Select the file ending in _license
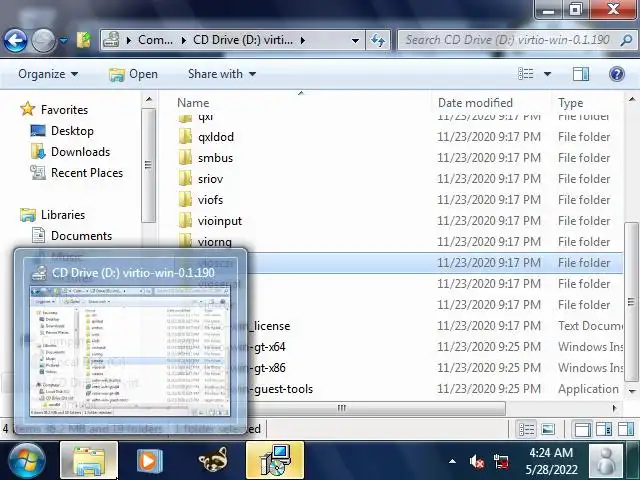This screenshot has height=480, width=640. 269,326
